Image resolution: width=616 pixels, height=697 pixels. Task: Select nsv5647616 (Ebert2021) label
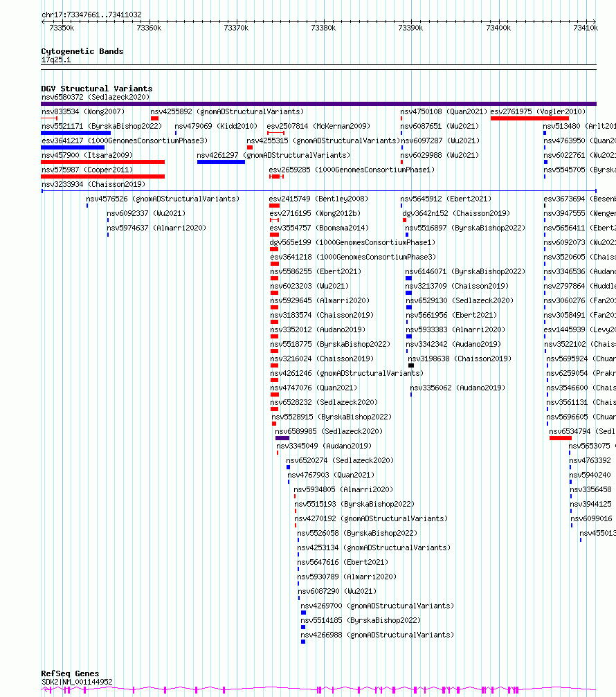click(x=343, y=562)
